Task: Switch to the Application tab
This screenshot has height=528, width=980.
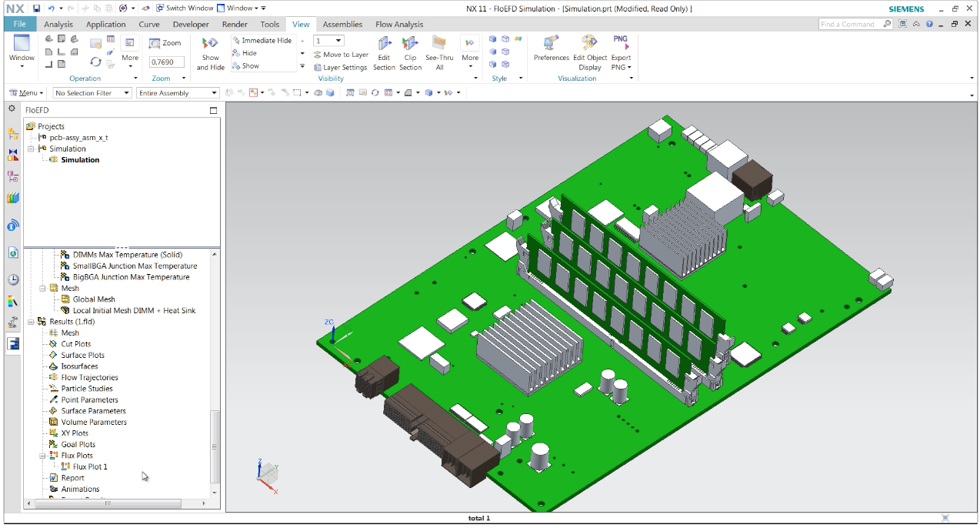Action: coord(106,24)
